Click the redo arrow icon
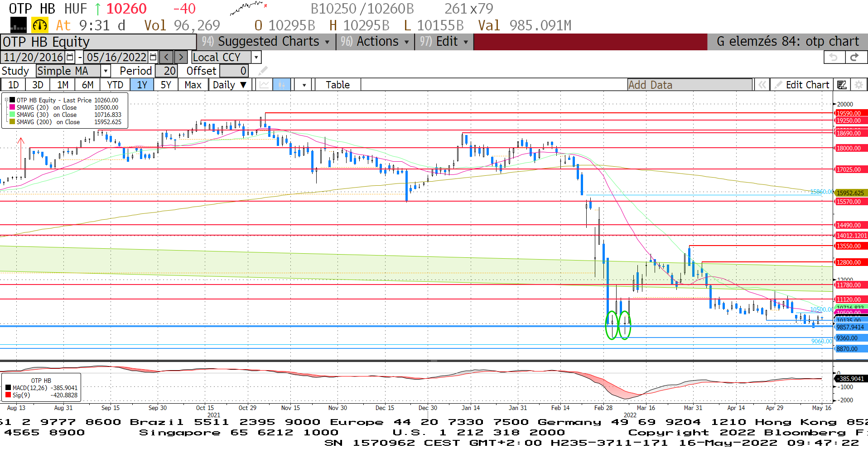This screenshot has width=868, height=468. pyautogui.click(x=855, y=57)
